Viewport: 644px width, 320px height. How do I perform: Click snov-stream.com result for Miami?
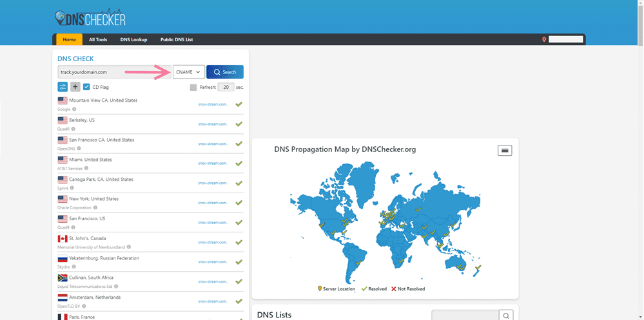pyautogui.click(x=212, y=164)
